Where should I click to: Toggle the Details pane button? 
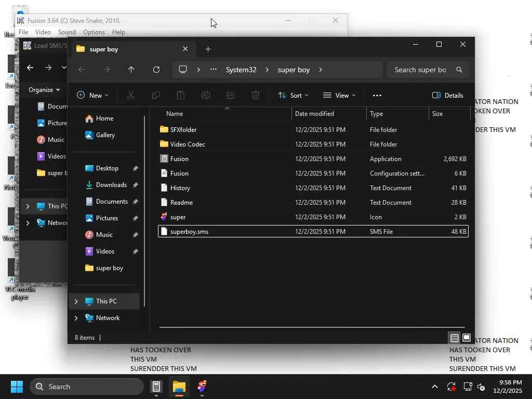[448, 96]
